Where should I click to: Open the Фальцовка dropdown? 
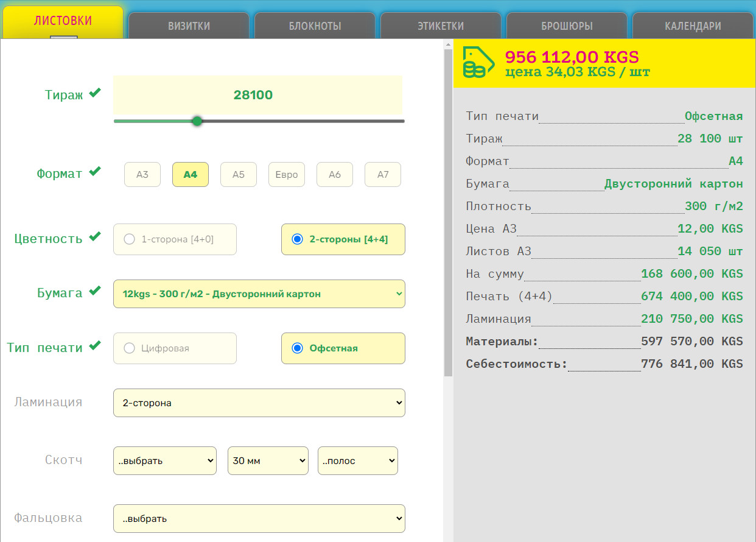[259, 519]
